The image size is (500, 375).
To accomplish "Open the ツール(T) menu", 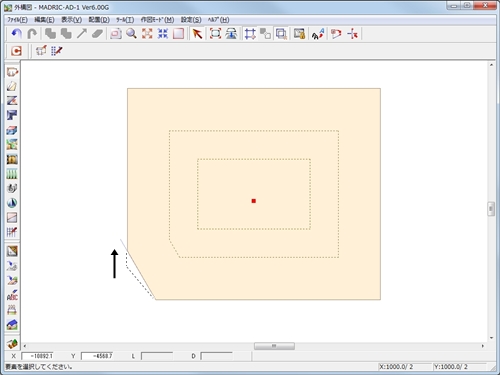I will pyautogui.click(x=125, y=20).
